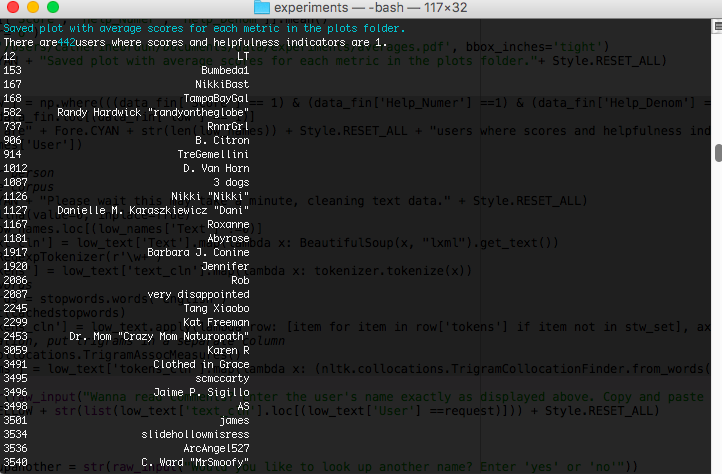Viewport: 722px width, 474px height.
Task: Click the username slidehollowmisress
Action: point(195,434)
